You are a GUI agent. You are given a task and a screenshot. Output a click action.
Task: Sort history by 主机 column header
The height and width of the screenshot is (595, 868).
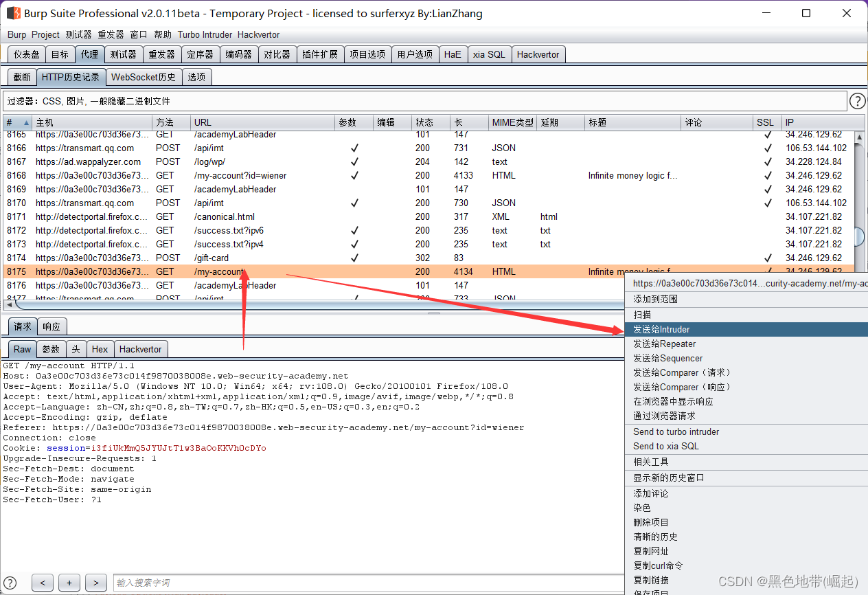93,122
